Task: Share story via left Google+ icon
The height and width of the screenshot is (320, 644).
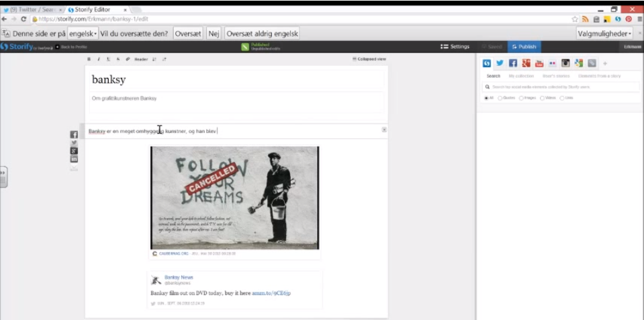Action: coord(74,151)
